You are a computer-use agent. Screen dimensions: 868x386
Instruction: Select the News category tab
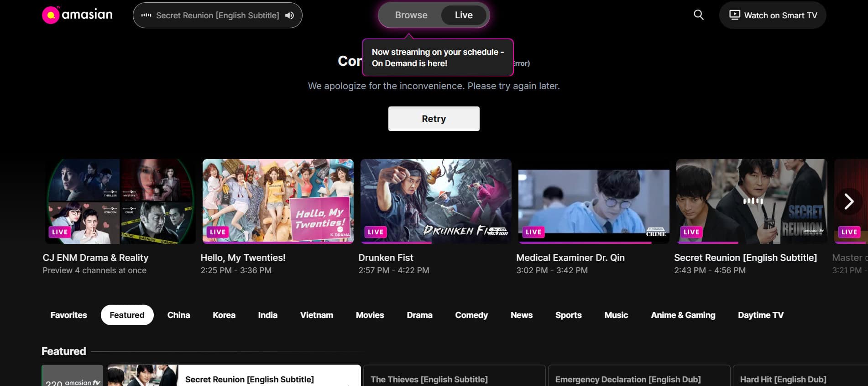point(522,315)
